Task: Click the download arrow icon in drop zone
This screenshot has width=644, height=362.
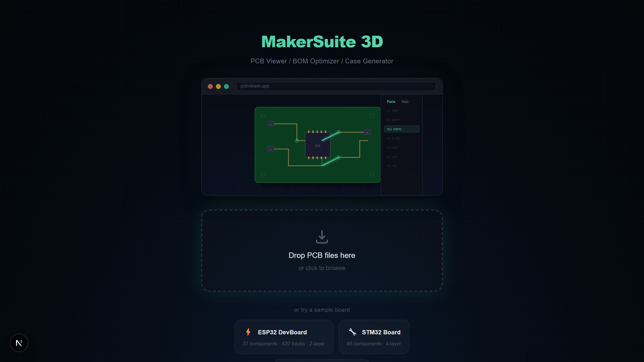Action: (322, 237)
